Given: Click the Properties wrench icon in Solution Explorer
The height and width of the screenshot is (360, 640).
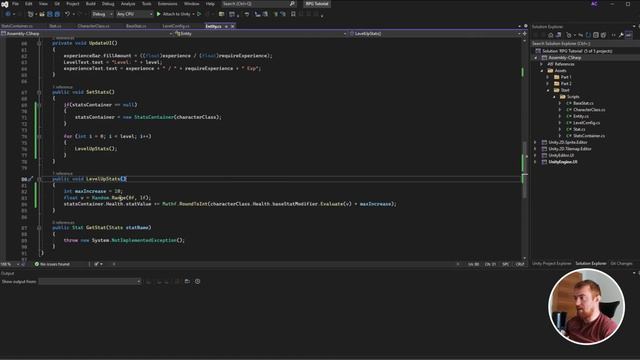Looking at the screenshot, I should [x=621, y=36].
